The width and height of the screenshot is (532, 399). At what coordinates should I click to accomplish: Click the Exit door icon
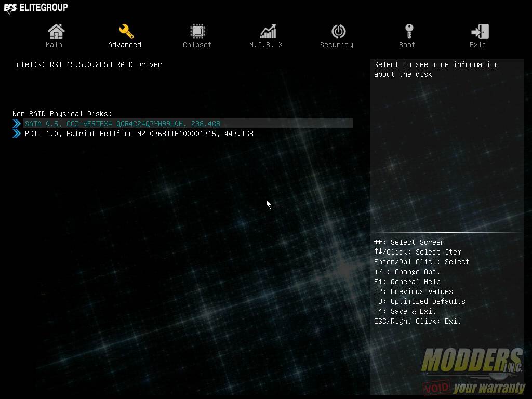pos(480,31)
